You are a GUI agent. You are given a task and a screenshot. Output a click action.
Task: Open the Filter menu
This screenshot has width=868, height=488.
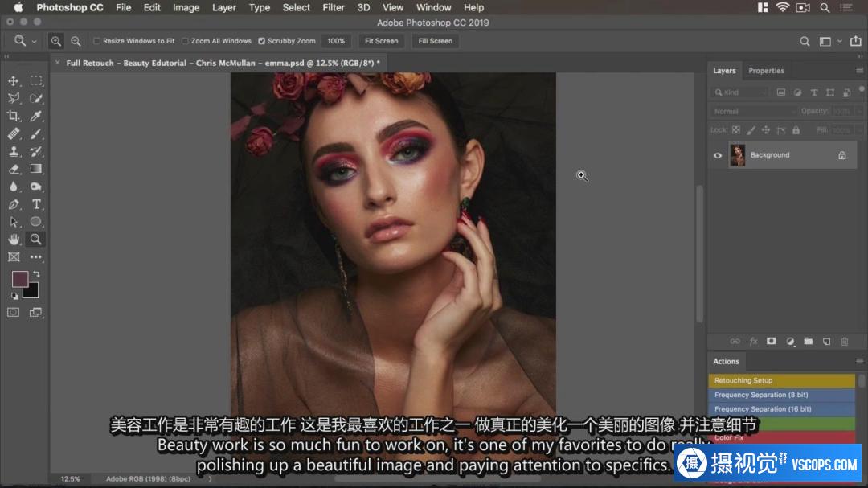click(334, 8)
